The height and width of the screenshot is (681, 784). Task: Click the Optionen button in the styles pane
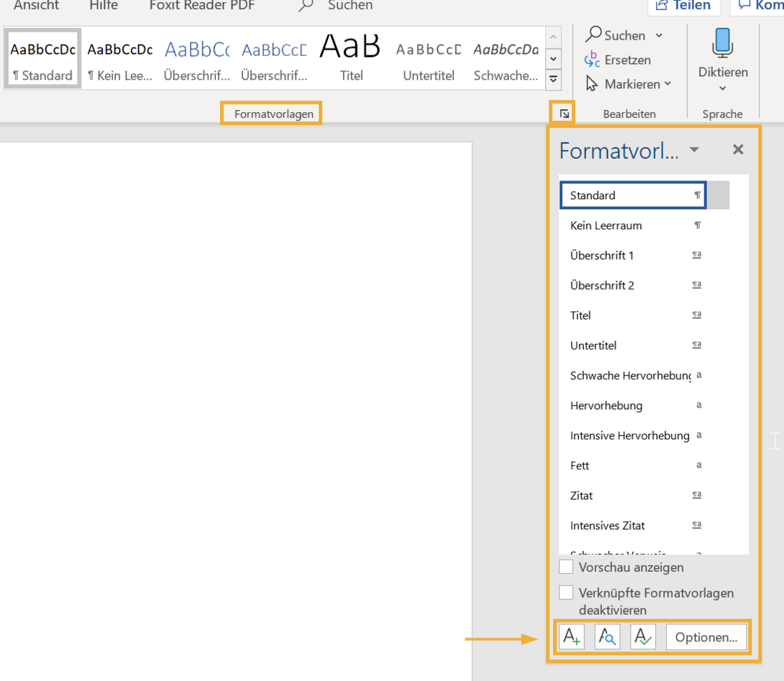click(706, 636)
